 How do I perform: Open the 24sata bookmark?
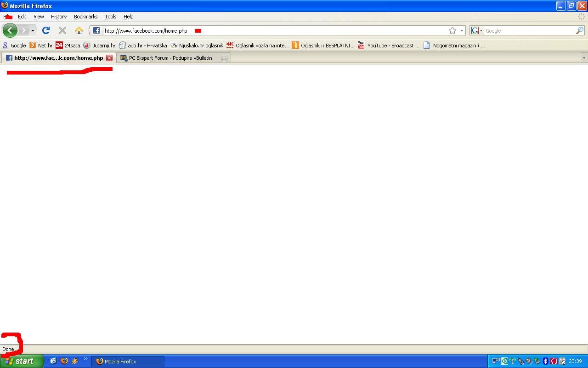tap(68, 46)
